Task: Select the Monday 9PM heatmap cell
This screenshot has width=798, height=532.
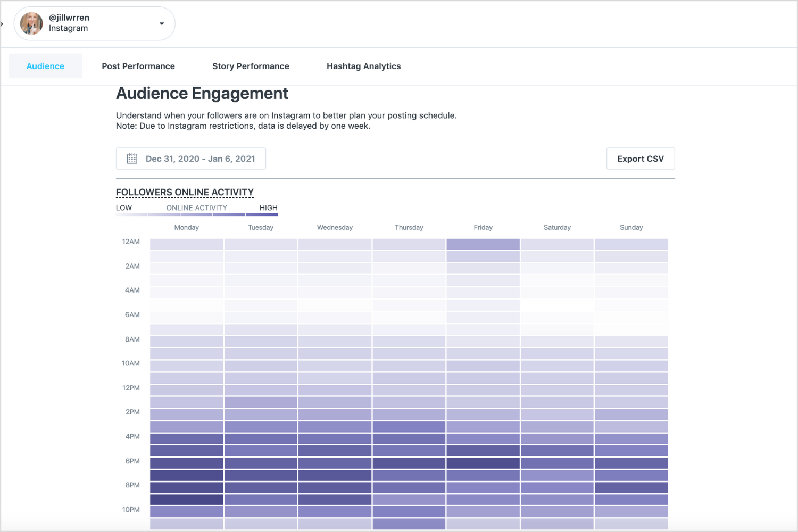Action: coord(186,500)
